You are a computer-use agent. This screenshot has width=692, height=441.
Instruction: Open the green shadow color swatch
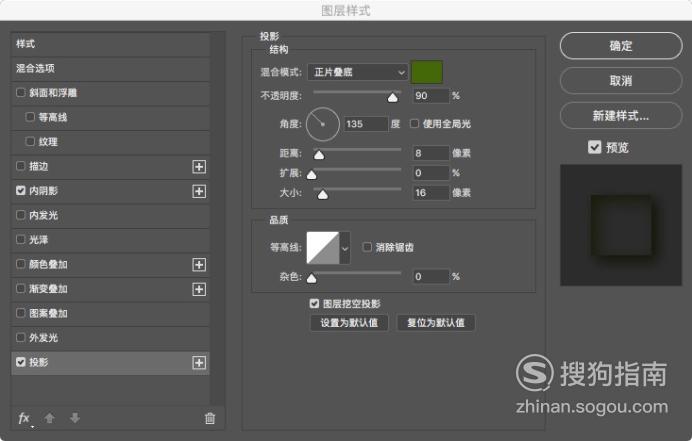click(x=427, y=72)
